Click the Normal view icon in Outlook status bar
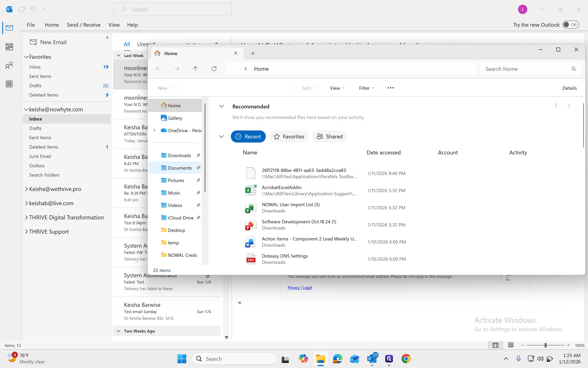 click(495, 345)
